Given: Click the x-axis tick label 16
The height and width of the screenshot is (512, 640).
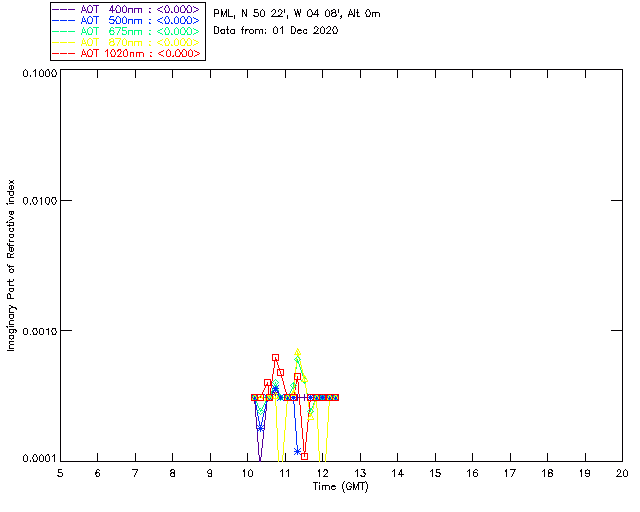Looking at the screenshot, I should click(x=472, y=473).
